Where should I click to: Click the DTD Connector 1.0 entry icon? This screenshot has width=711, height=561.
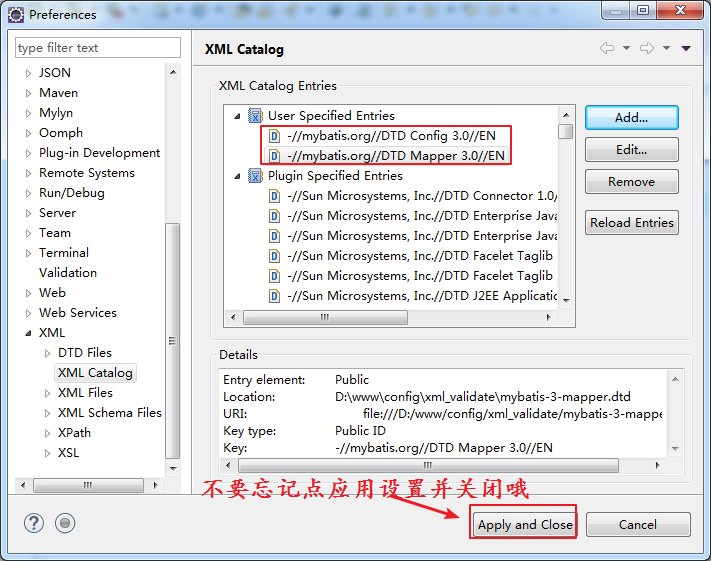click(x=274, y=196)
